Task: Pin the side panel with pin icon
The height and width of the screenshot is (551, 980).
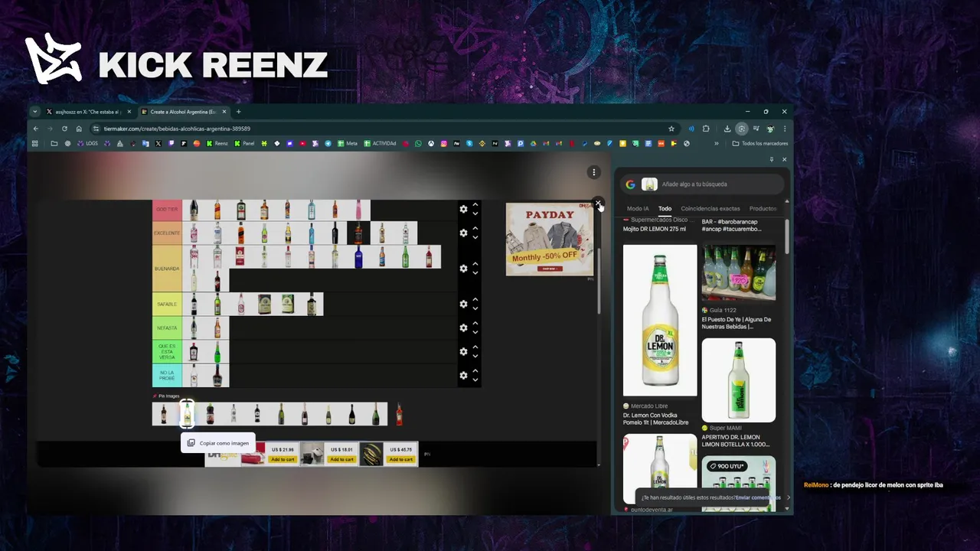Action: point(772,160)
